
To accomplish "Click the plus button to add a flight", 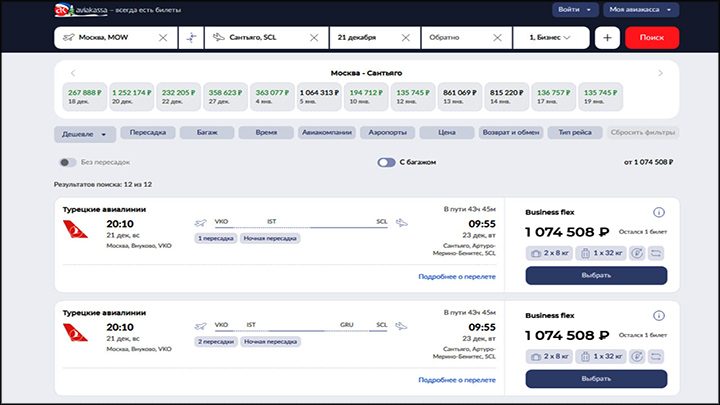I will tap(607, 38).
